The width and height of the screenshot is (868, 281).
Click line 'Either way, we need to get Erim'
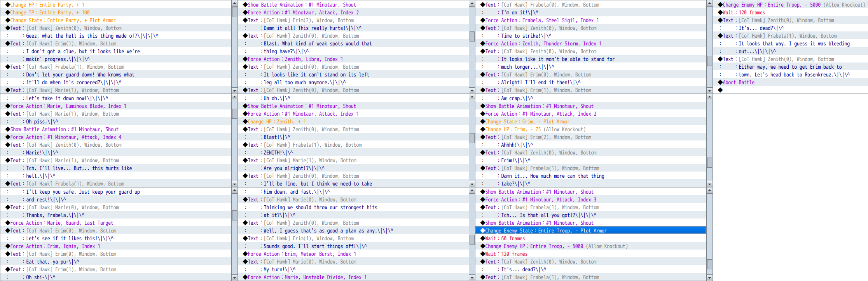tap(790, 67)
